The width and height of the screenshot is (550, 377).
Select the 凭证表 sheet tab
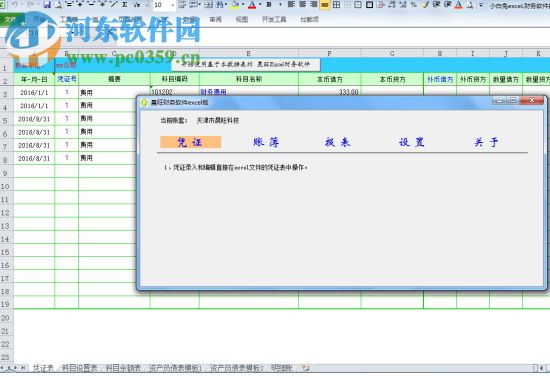[x=43, y=368]
